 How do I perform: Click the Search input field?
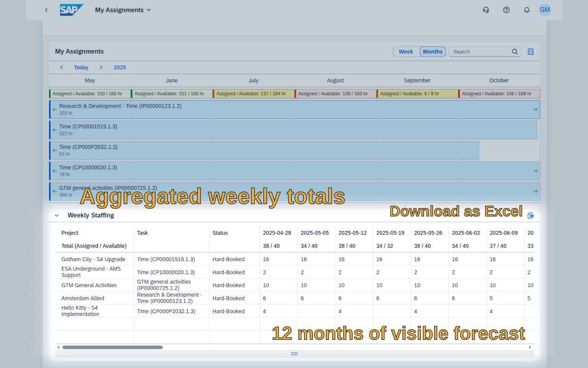480,52
